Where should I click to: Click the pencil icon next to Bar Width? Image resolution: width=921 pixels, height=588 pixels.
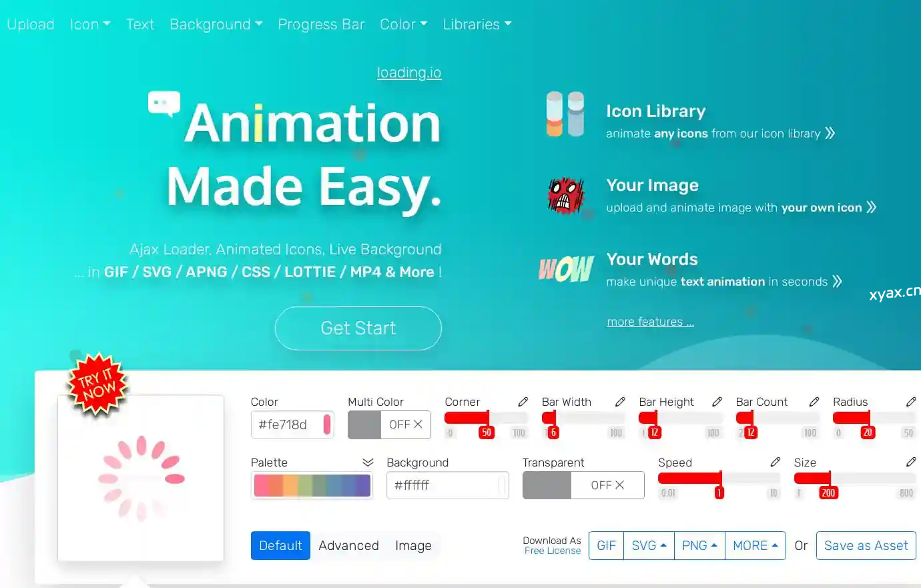click(620, 402)
